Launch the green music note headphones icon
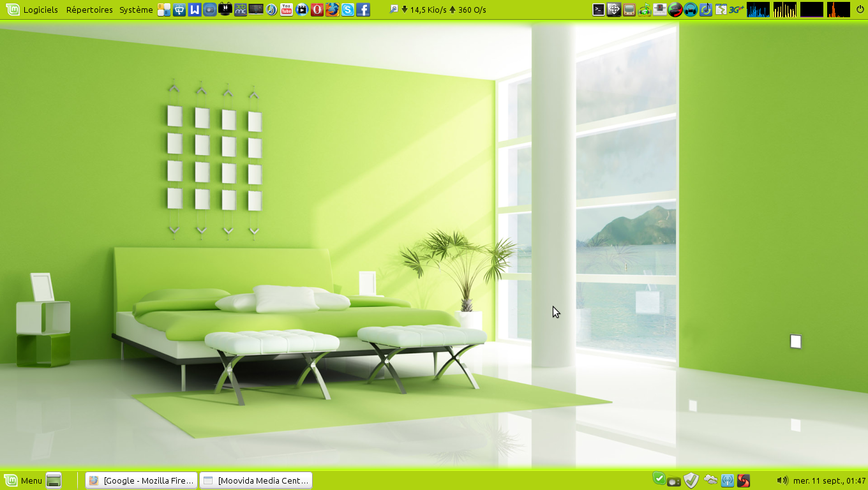868x490 pixels. point(645,10)
